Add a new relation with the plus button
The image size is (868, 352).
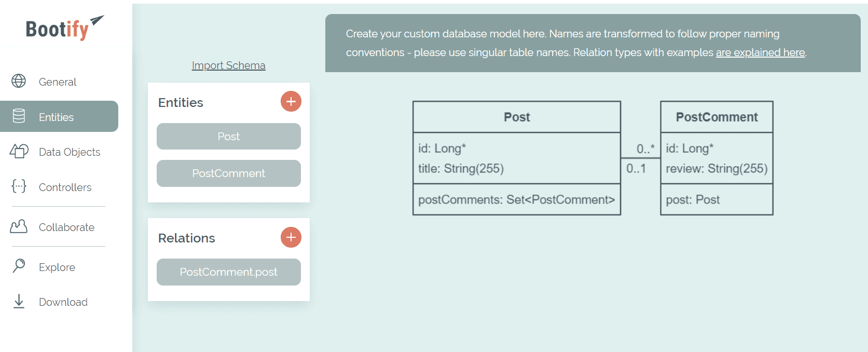291,237
